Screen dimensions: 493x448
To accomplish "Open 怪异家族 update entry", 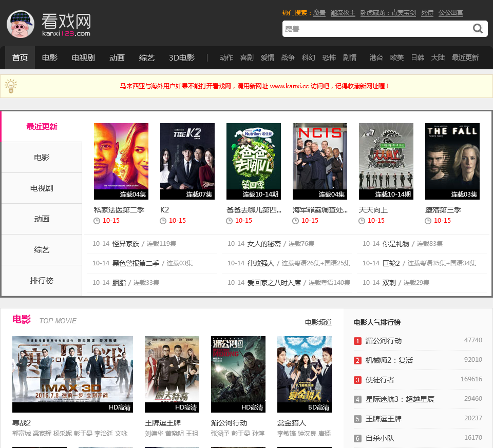I will 126,244.
